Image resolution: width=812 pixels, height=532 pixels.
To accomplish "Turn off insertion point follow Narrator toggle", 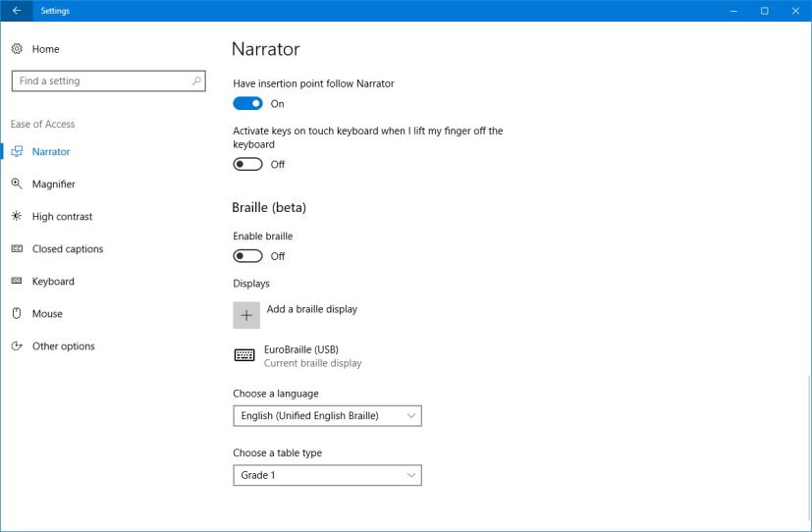I will [247, 103].
